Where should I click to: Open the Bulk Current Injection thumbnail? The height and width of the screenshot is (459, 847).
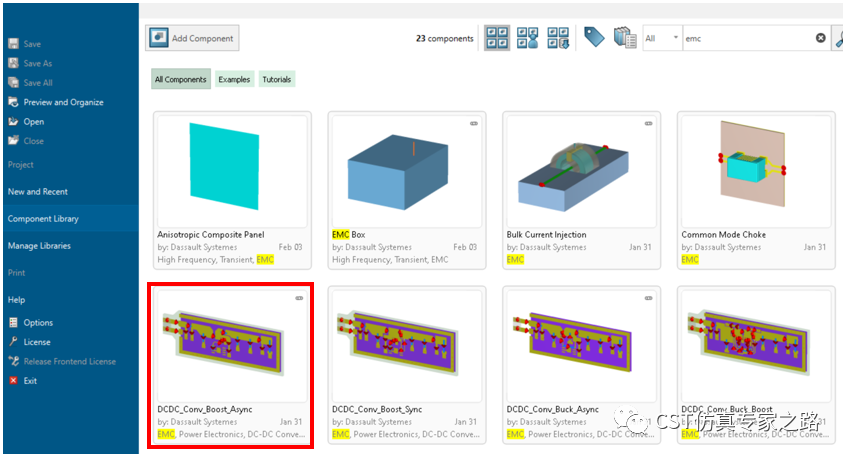coord(581,171)
